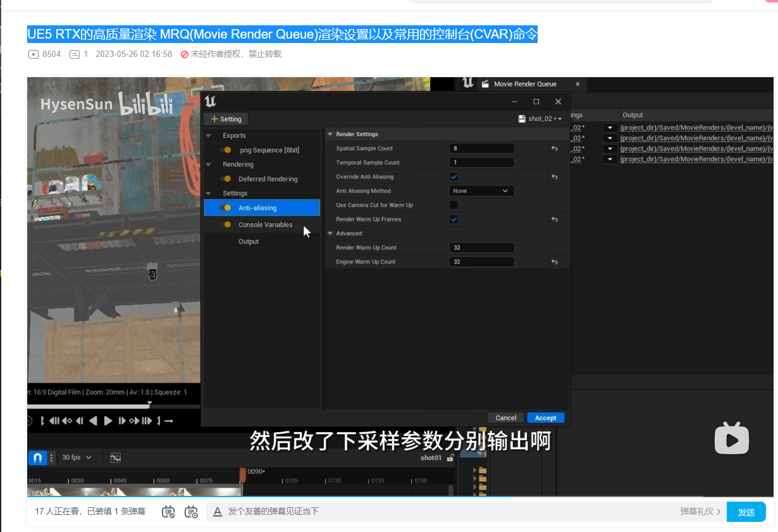Click the view count play icon
This screenshot has width=778, height=532.
pos(34,54)
